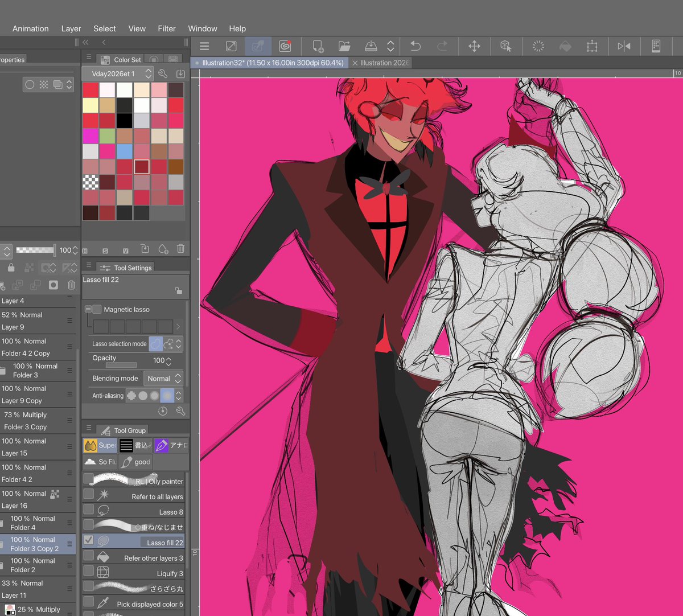This screenshot has height=616, width=683.
Task: Adjust the tool Opacity 100 stepper
Action: [168, 360]
